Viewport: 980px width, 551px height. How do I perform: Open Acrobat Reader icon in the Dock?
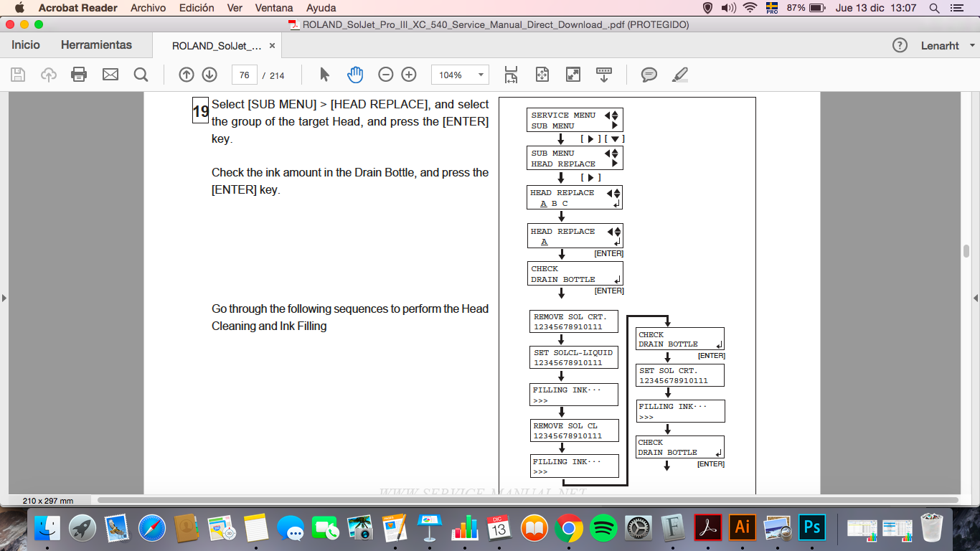point(707,528)
